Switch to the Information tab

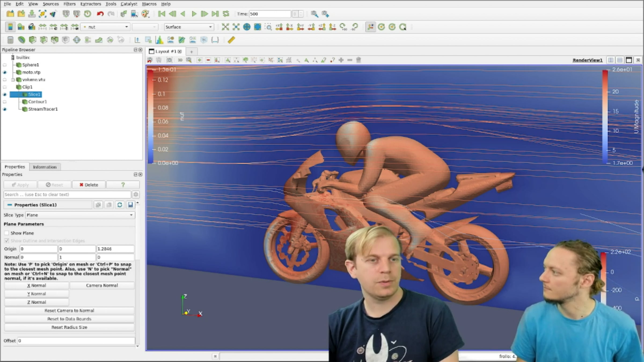45,167
